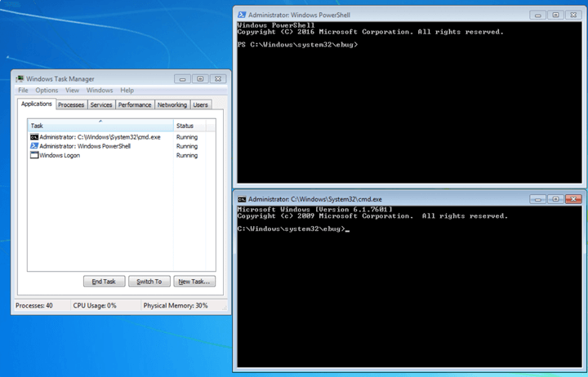The height and width of the screenshot is (377, 588).
Task: Minimize the Windows Task Manager window
Action: 182,78
